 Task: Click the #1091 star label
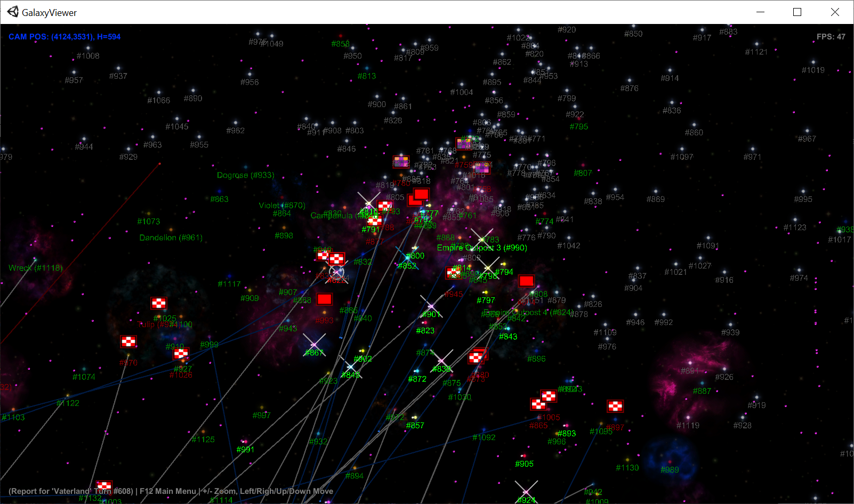[708, 246]
